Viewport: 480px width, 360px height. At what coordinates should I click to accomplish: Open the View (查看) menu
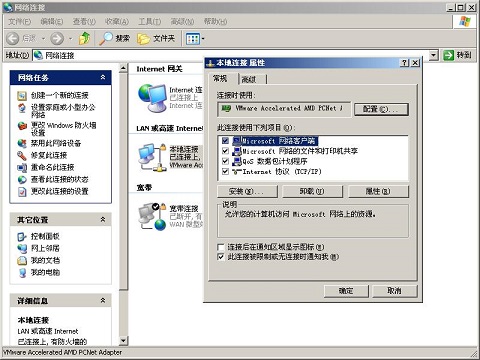[x=84, y=22]
